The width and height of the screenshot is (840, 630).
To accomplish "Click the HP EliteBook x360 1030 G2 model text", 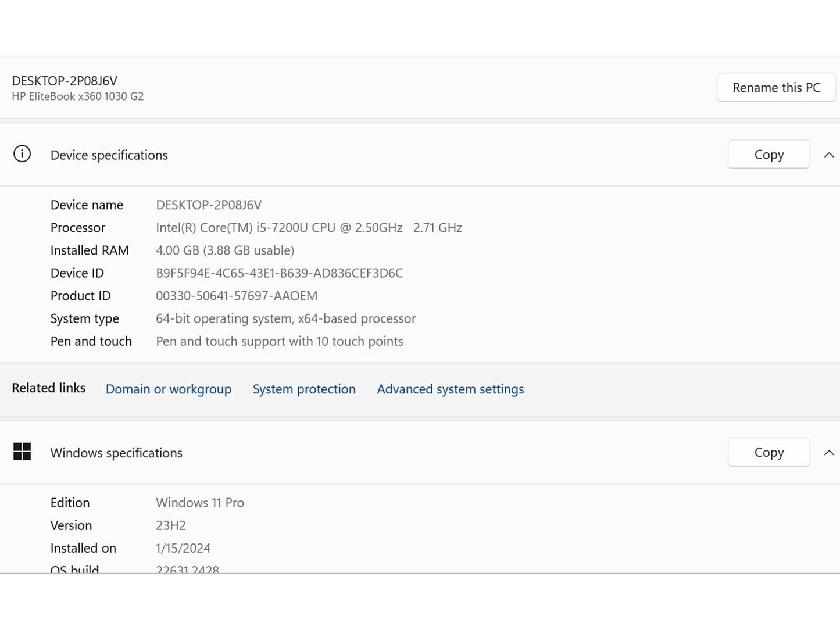I will [78, 96].
